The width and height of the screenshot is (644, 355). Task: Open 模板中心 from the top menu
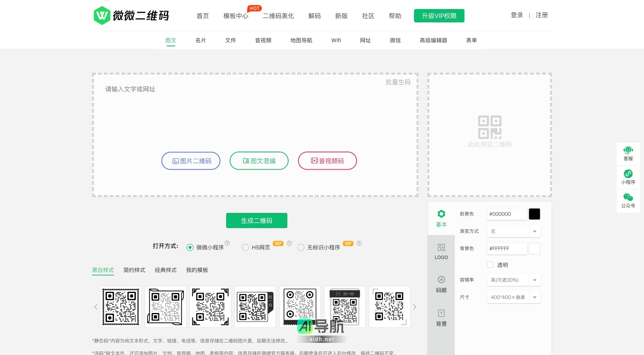pos(236,16)
